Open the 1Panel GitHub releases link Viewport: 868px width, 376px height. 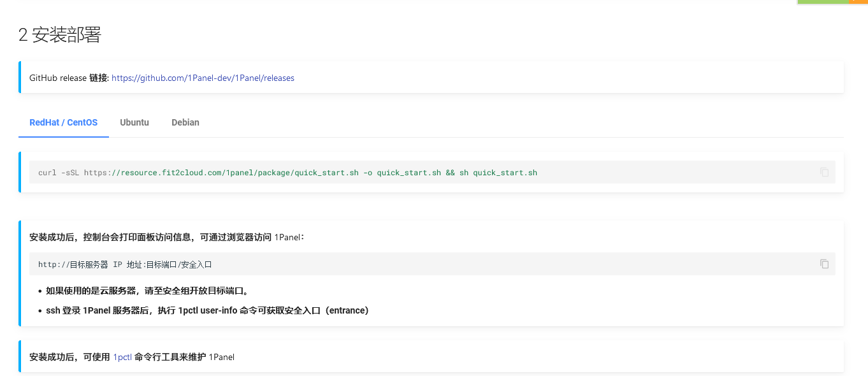203,78
